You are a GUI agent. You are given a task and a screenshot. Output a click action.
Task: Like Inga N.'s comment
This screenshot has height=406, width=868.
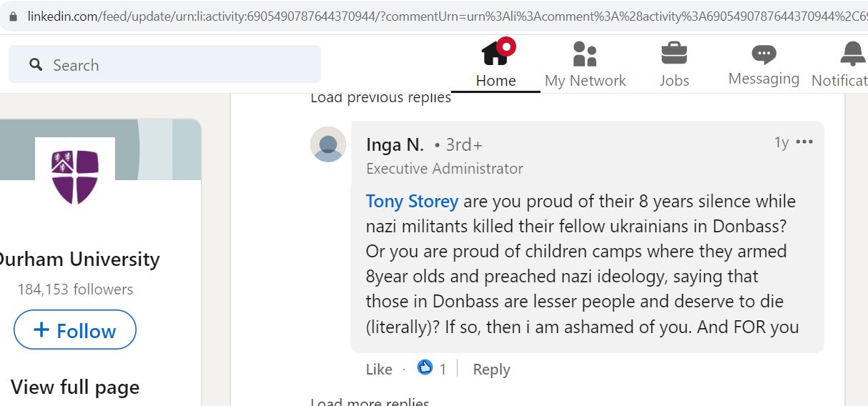tap(379, 370)
